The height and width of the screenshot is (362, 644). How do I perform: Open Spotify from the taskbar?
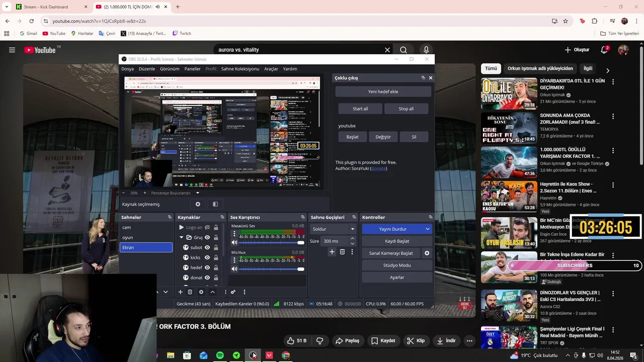click(x=220, y=355)
